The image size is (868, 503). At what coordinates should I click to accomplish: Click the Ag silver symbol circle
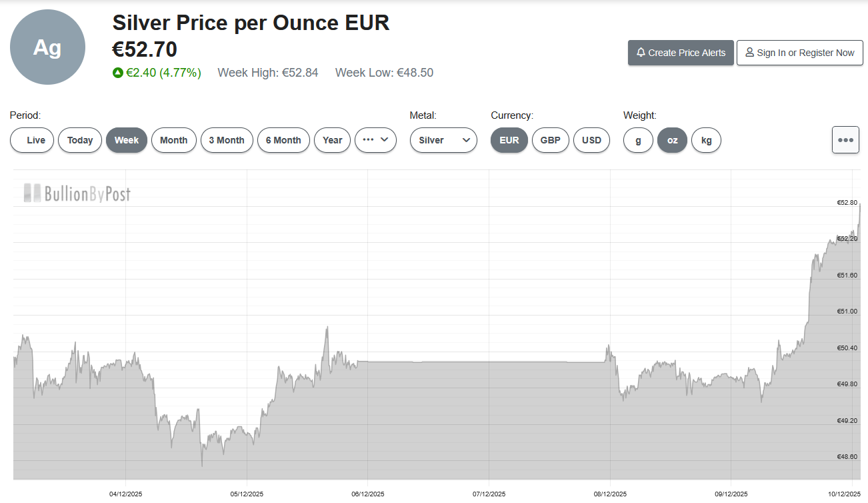click(x=47, y=47)
